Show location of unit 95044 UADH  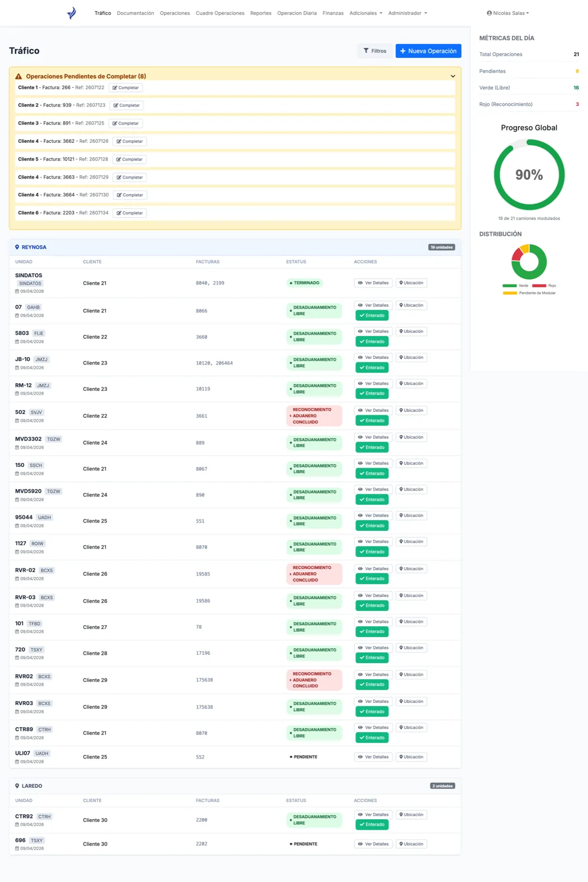point(411,515)
